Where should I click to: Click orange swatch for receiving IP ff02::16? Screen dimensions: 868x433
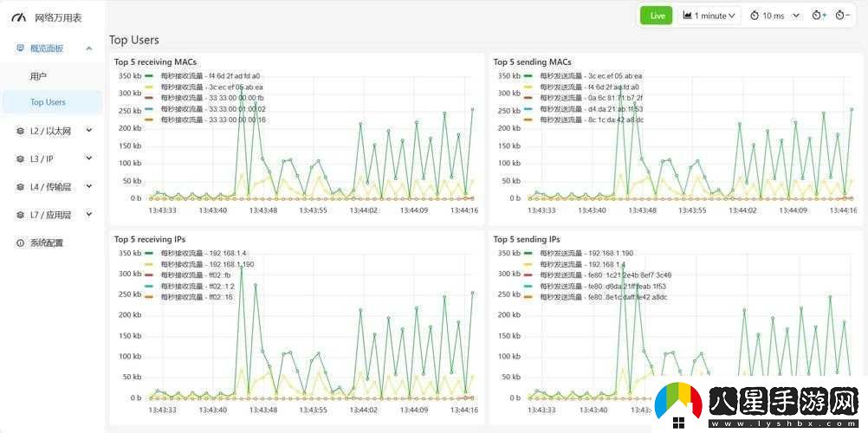pos(149,297)
